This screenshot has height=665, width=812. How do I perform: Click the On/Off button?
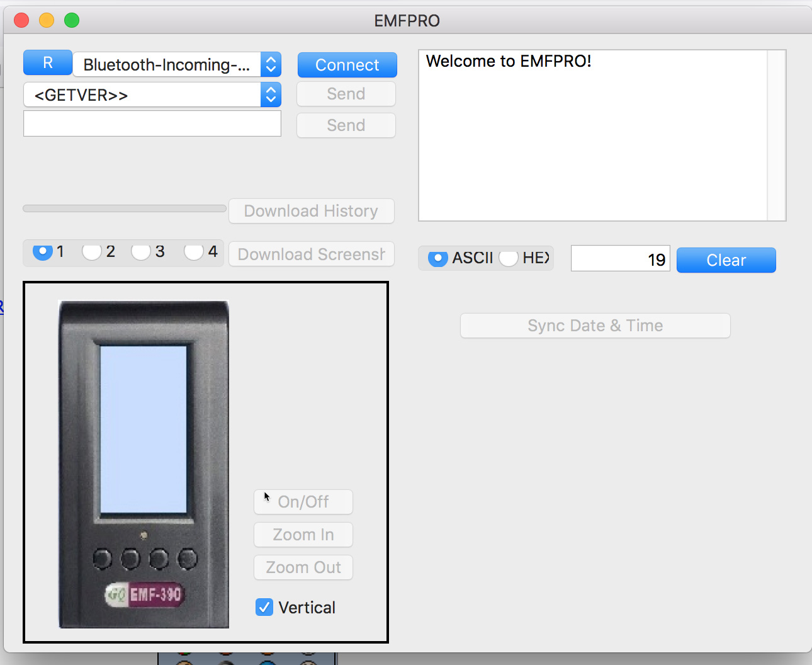coord(303,502)
